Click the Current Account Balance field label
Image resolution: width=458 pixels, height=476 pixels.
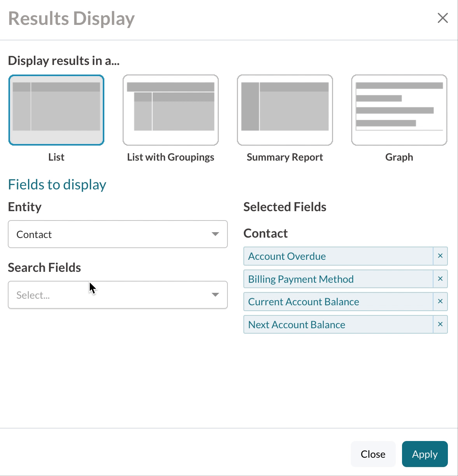click(304, 302)
